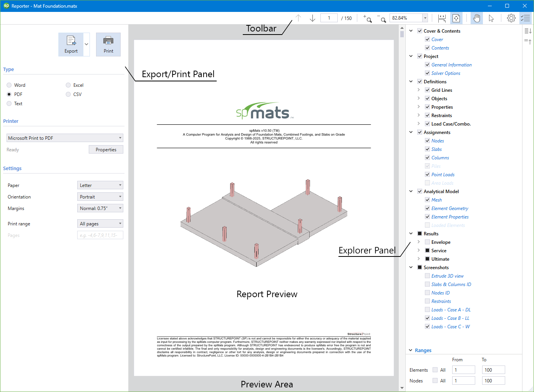Type in the Elements From field
The width and height of the screenshot is (534, 392).
pyautogui.click(x=463, y=369)
